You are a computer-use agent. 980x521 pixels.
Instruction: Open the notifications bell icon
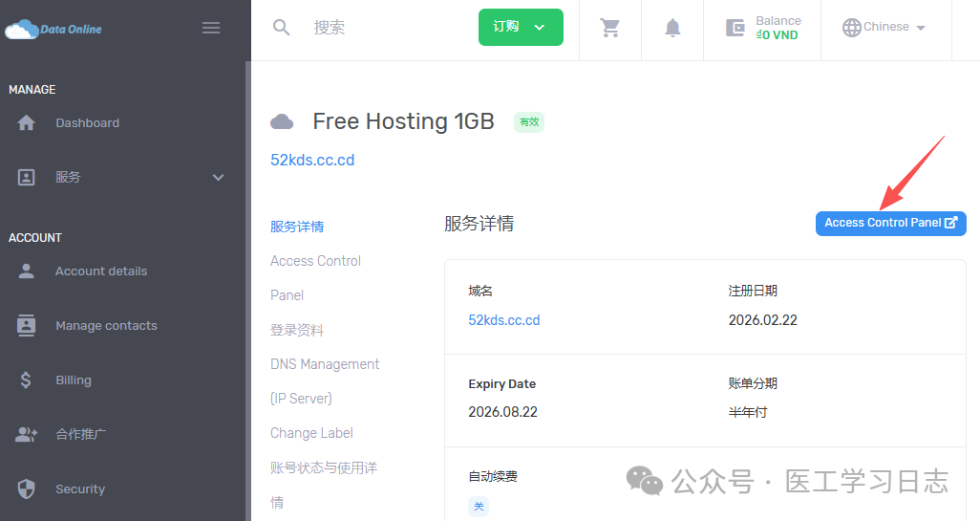tap(672, 28)
